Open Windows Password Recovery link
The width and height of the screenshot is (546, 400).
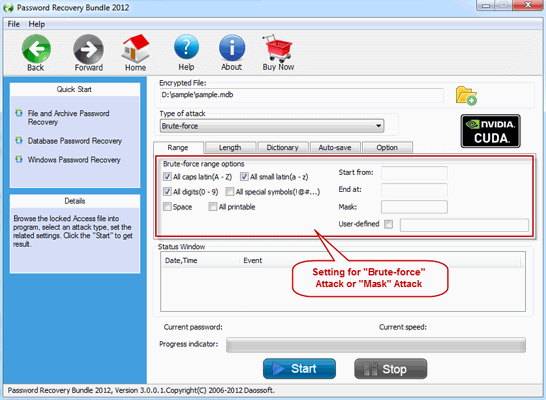pos(74,160)
